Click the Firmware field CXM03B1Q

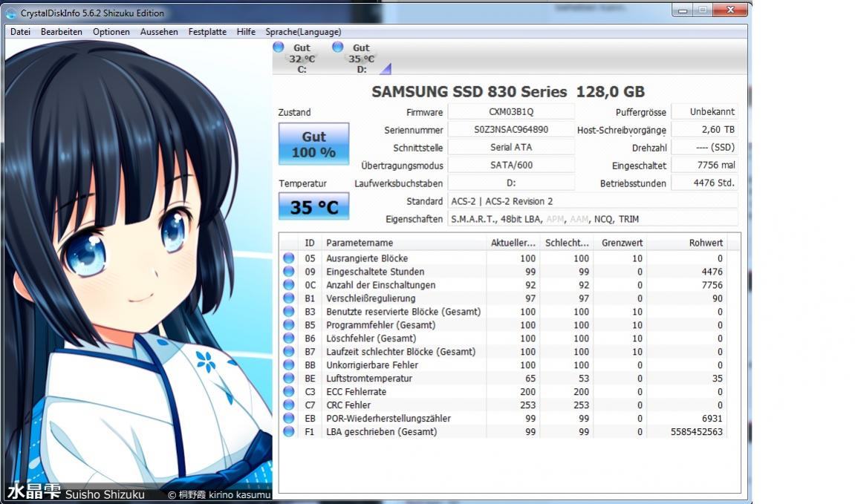511,111
